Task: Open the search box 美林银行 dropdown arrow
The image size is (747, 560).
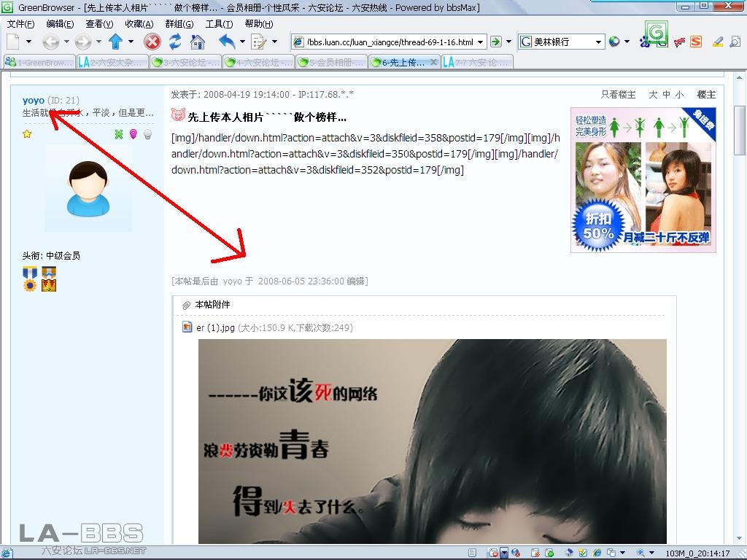Action: coord(599,42)
